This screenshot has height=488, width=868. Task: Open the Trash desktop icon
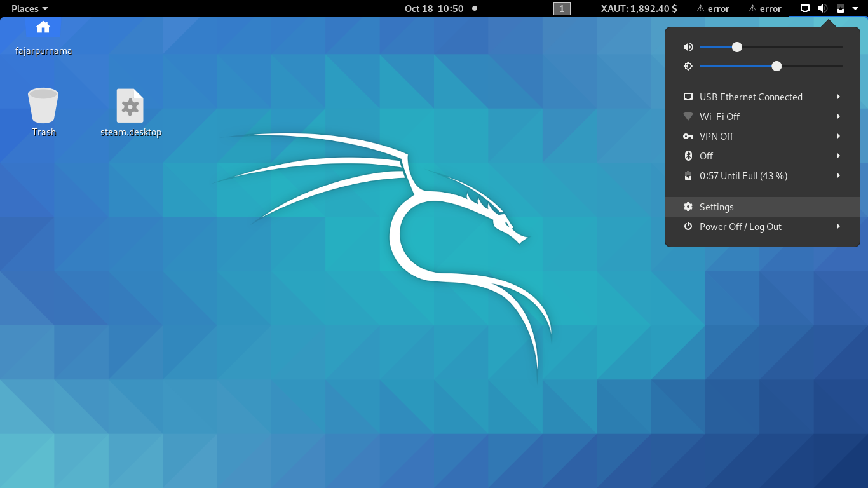pos(43,105)
